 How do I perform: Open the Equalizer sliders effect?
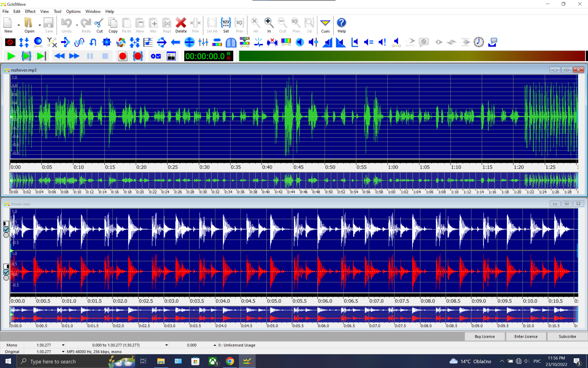(203, 42)
